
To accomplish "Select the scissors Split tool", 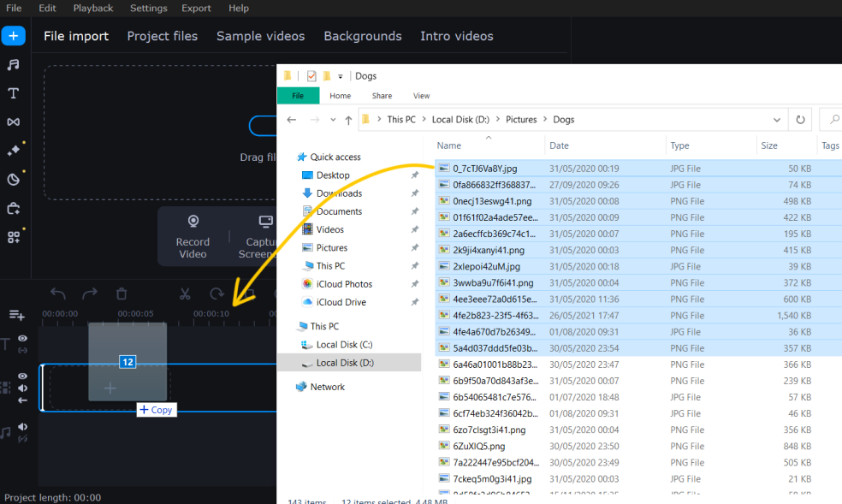I will (x=185, y=294).
